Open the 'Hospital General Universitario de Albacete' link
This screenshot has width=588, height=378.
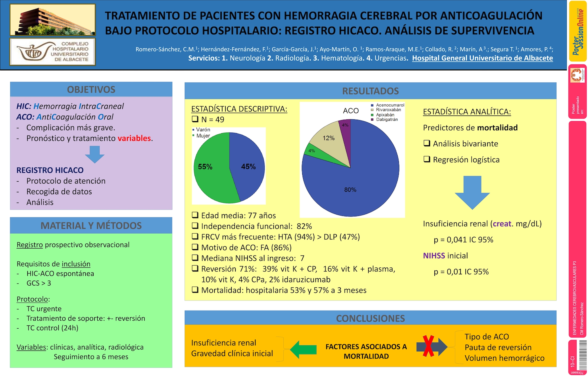(483, 58)
